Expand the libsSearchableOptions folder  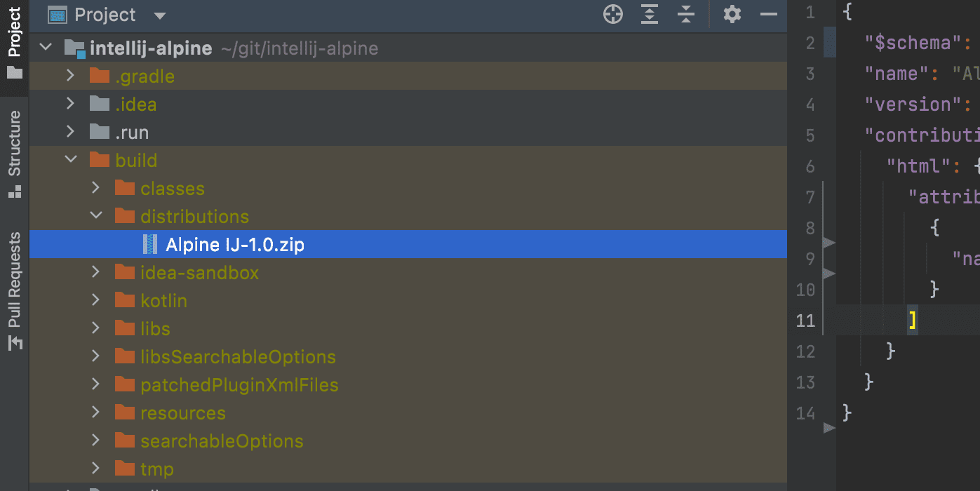click(x=95, y=356)
